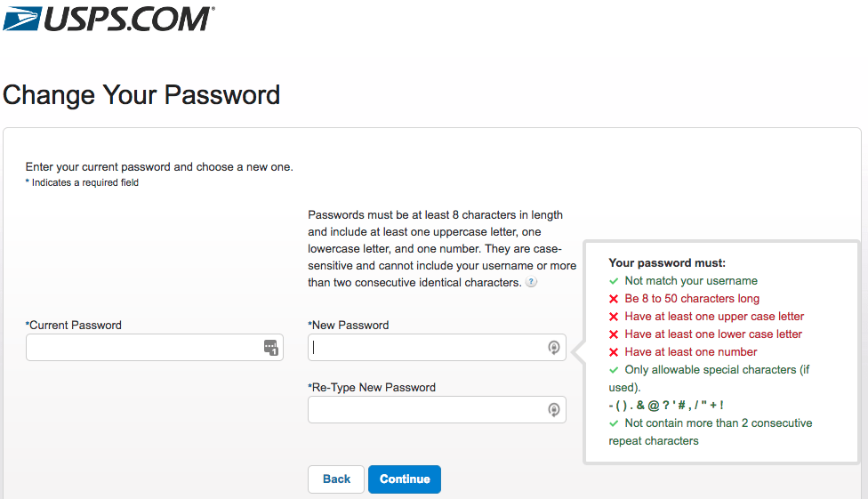Click the key icon inside Re-Type New Password
Screen dimensions: 868x499
[553, 410]
